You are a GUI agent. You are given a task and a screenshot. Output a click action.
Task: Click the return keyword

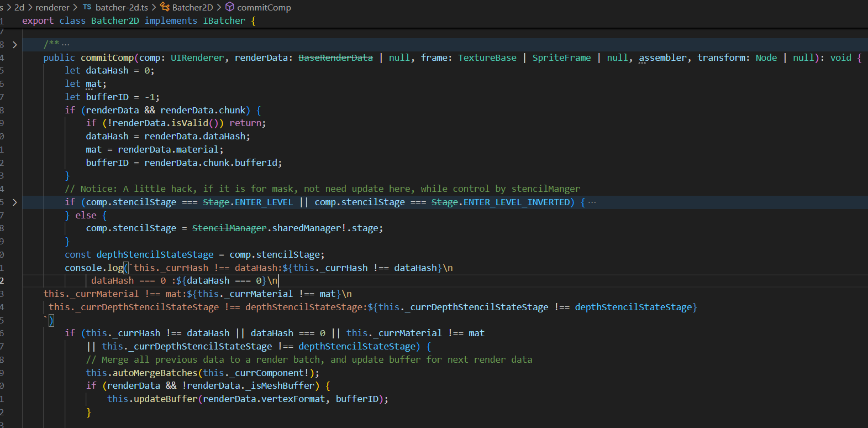tap(245, 123)
